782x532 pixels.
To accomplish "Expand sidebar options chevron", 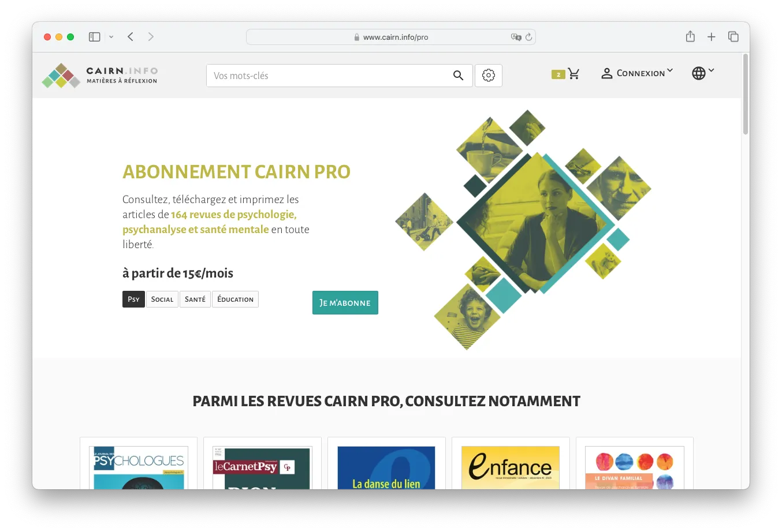I will pos(111,37).
